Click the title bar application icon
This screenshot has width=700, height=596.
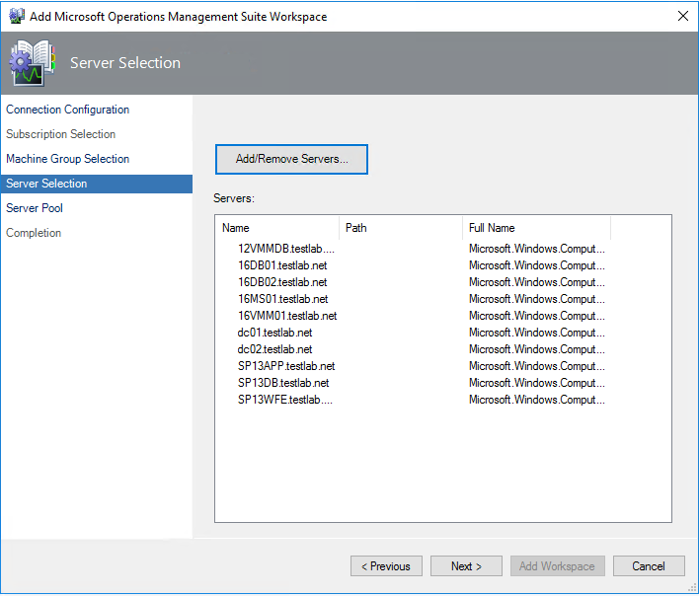tap(16, 16)
